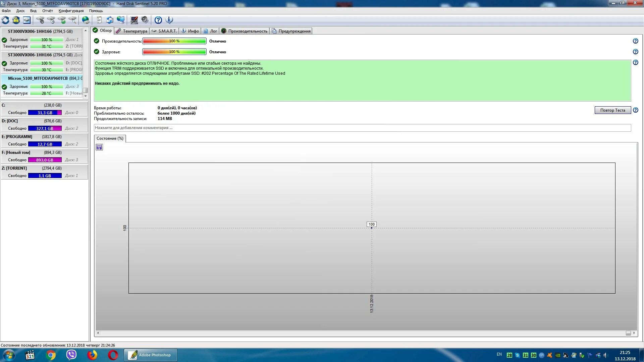The height and width of the screenshot is (362, 644).
Task: Open the Конфигурация menu
Action: pos(71,11)
